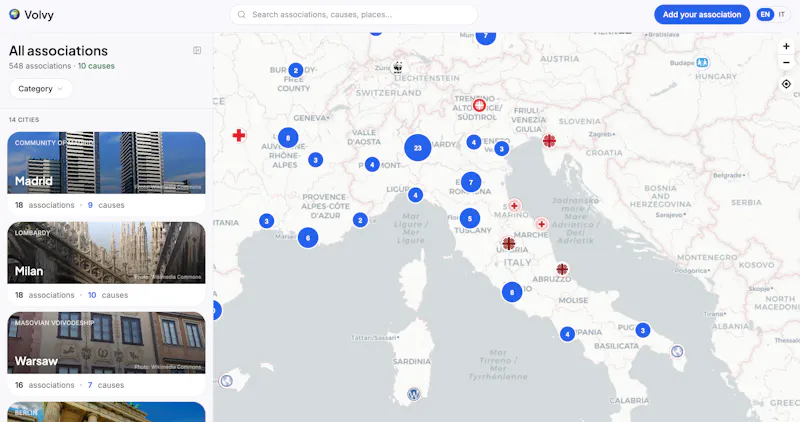Click Madrid's 9 causes text
This screenshot has height=422, width=800.
pyautogui.click(x=106, y=205)
